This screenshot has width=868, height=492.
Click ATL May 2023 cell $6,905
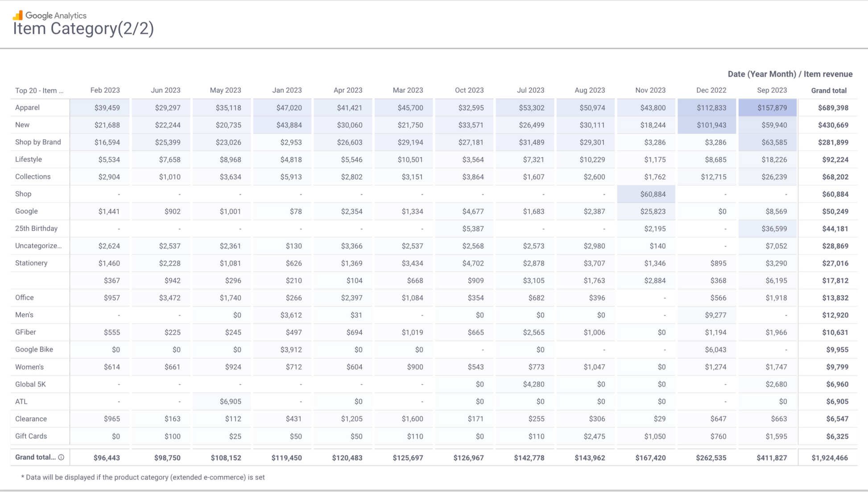point(230,402)
